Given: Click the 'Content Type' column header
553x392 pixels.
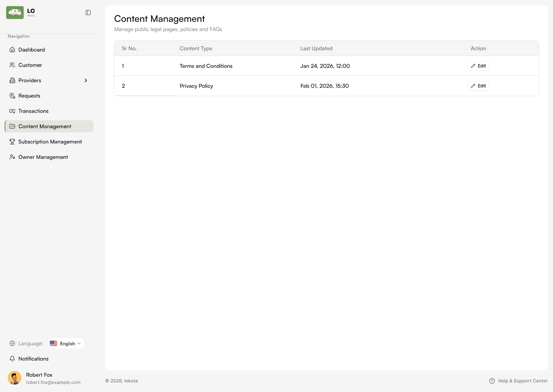Looking at the screenshot, I should click(196, 48).
